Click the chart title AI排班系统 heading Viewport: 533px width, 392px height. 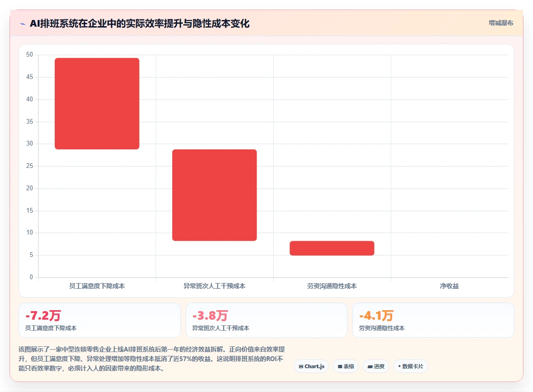pyautogui.click(x=140, y=23)
